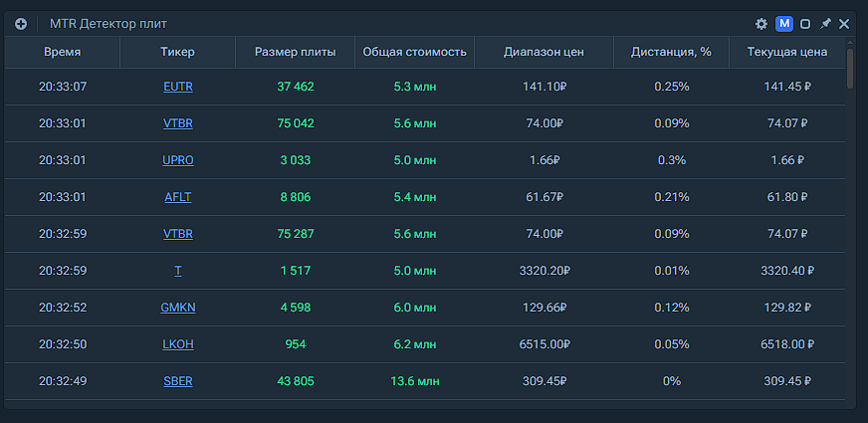The width and height of the screenshot is (868, 423).
Task: Click the total cost 6.0 млн
Action: click(x=415, y=308)
